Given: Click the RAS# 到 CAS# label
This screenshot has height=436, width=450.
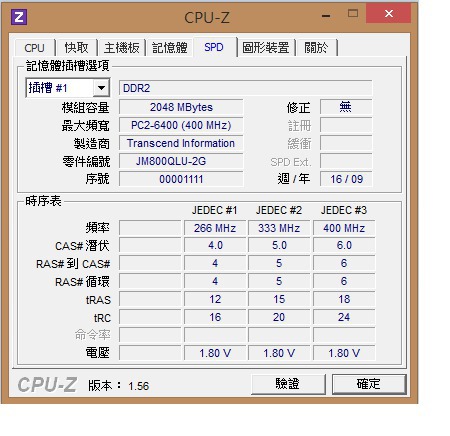Looking at the screenshot, I should pos(73,264).
